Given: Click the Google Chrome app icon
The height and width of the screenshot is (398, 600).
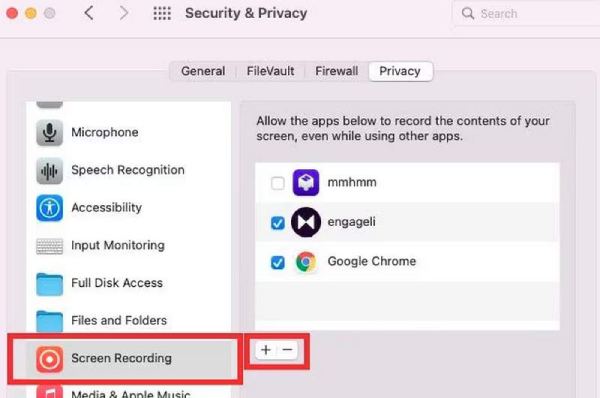Looking at the screenshot, I should click(x=306, y=262).
